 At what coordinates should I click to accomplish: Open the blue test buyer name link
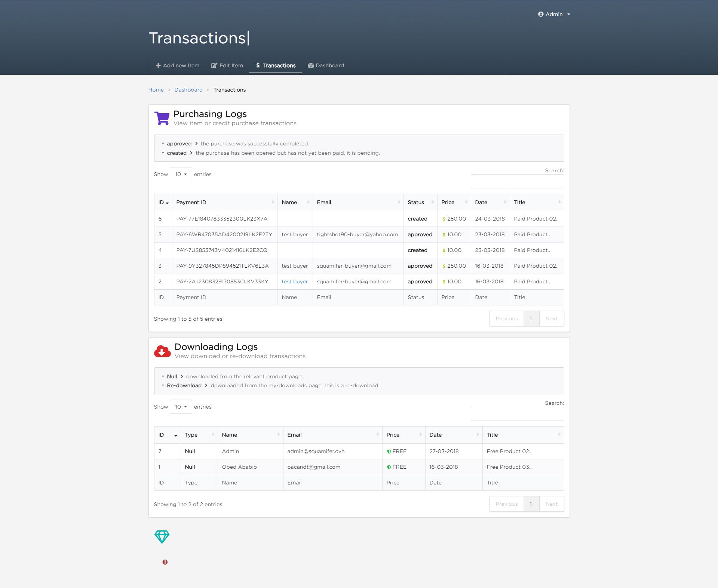pyautogui.click(x=295, y=281)
